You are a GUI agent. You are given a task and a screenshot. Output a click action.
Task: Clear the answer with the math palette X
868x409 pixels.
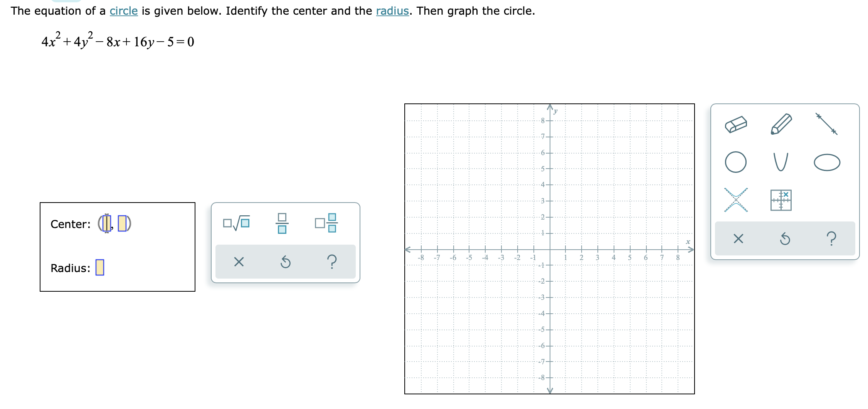tap(238, 262)
